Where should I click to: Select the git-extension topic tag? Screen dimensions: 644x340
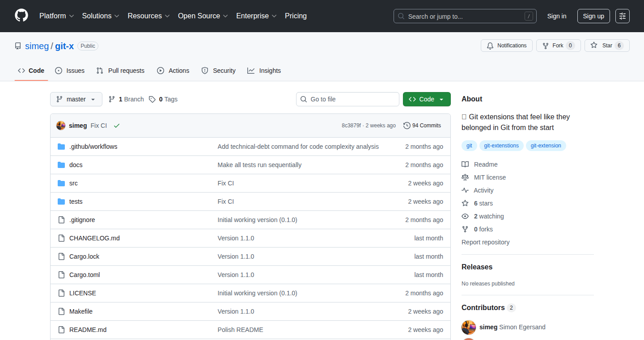(x=546, y=146)
